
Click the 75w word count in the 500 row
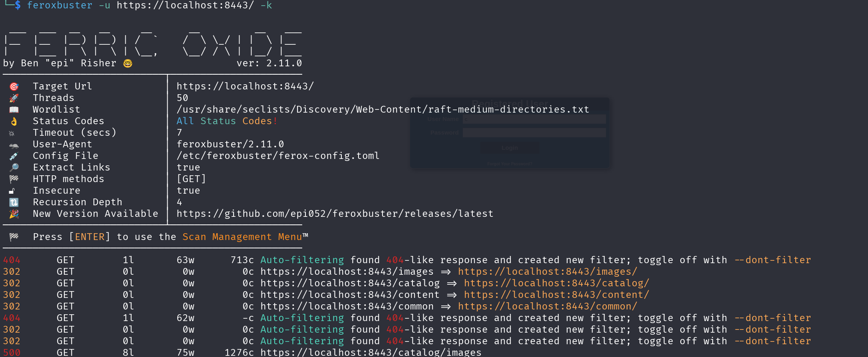click(x=185, y=353)
